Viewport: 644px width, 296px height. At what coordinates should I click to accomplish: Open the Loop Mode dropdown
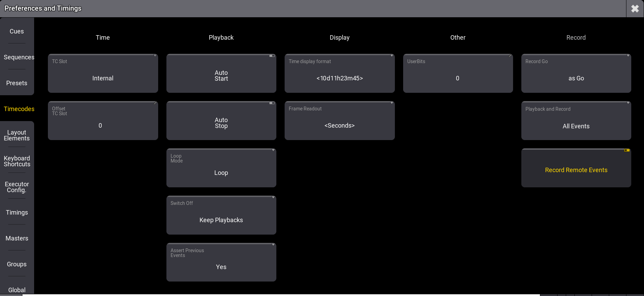point(221,168)
